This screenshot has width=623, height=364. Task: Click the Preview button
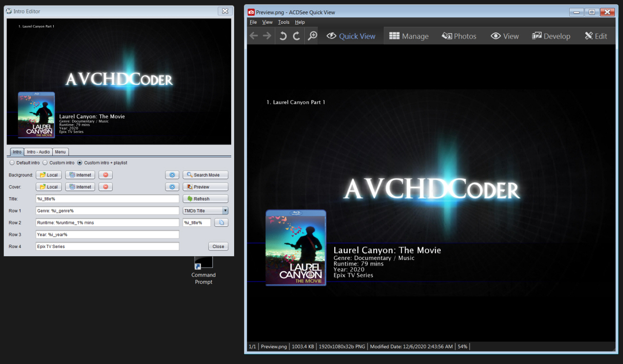[x=205, y=187]
